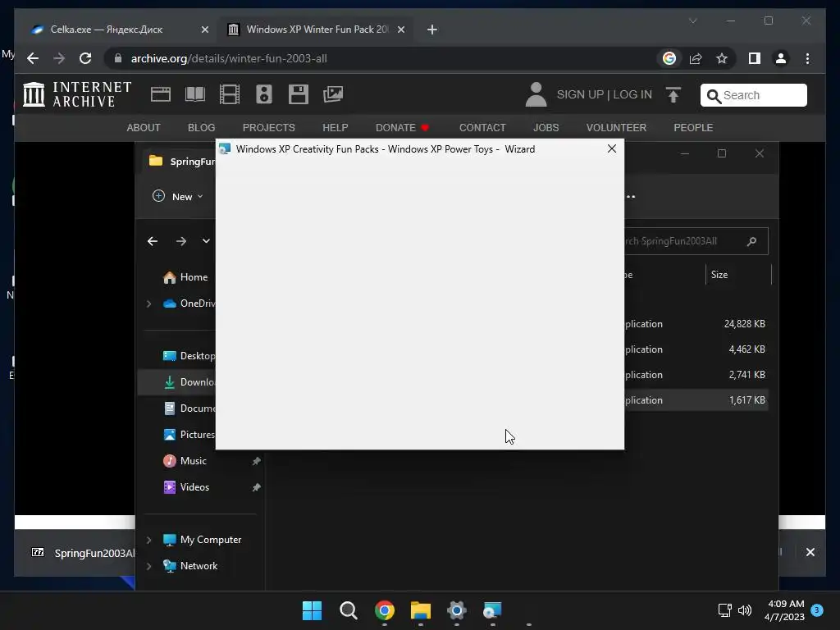Expand the OneDrive tree node

pos(149,304)
